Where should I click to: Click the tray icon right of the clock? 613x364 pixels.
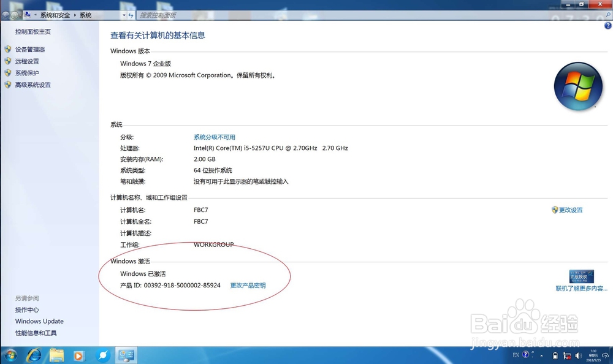coord(606,355)
